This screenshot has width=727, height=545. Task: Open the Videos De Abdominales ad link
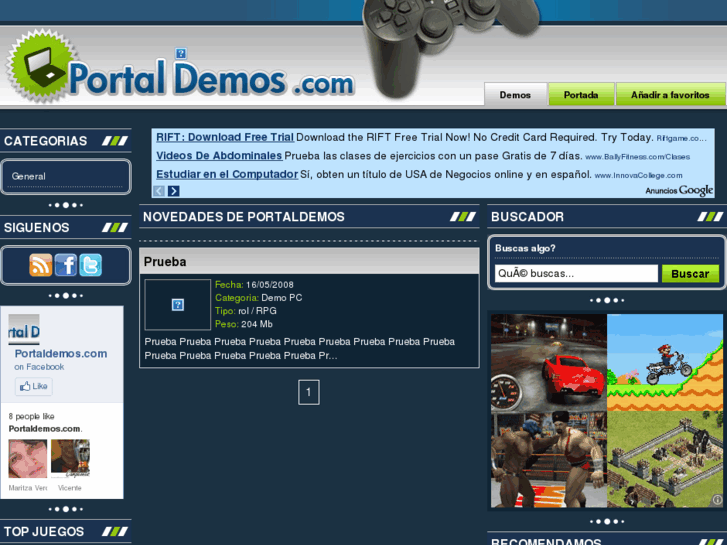(x=219, y=156)
